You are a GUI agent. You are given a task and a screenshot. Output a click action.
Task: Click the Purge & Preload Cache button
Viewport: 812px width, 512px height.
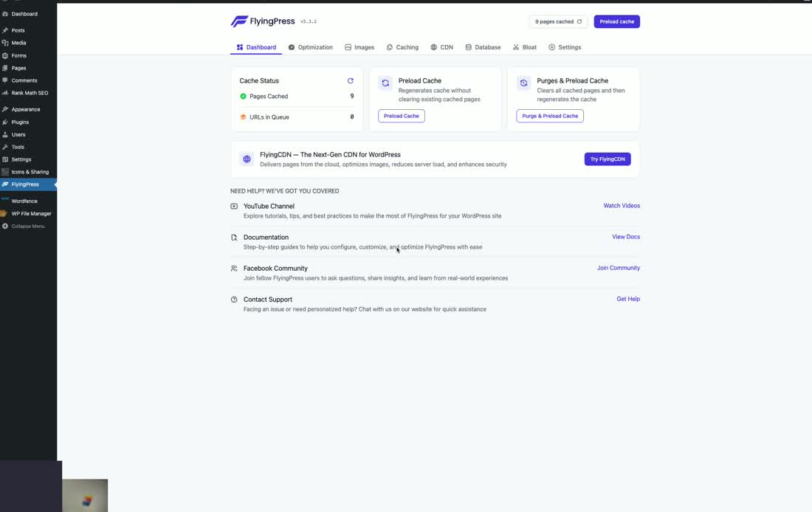tap(550, 116)
